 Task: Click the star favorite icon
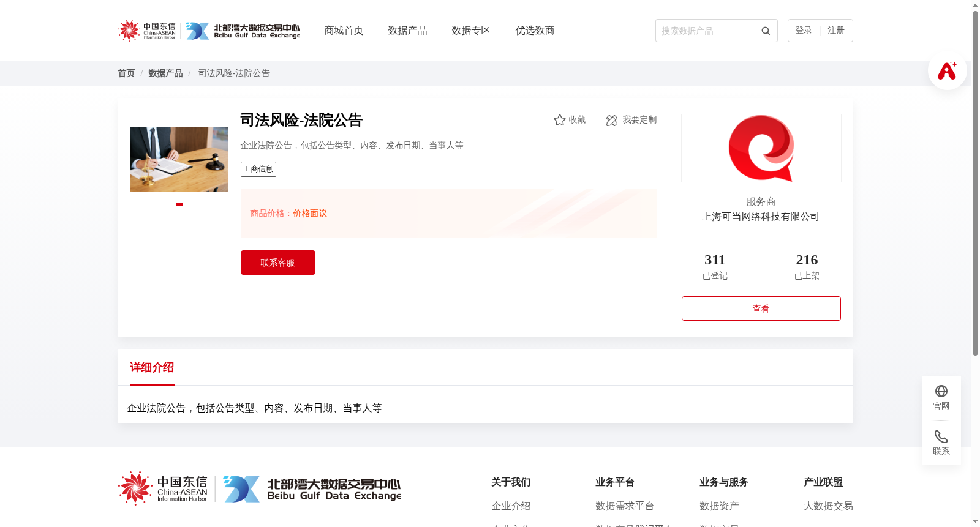pos(559,120)
